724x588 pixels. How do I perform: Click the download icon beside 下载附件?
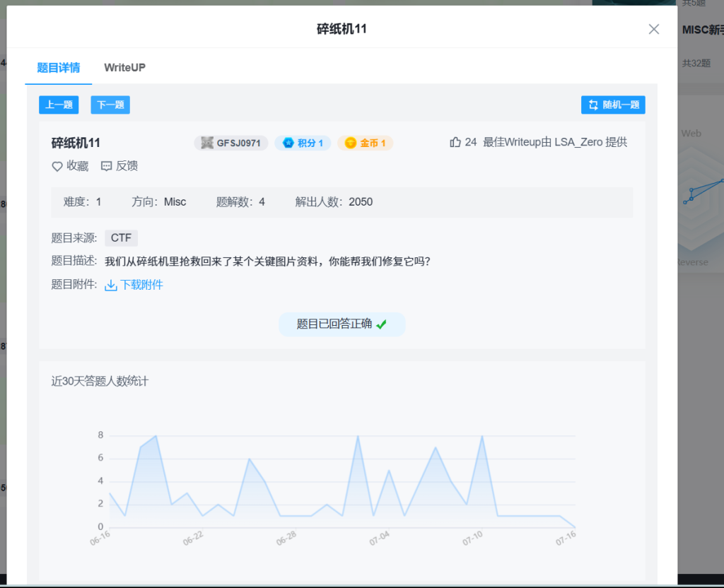[x=111, y=286]
